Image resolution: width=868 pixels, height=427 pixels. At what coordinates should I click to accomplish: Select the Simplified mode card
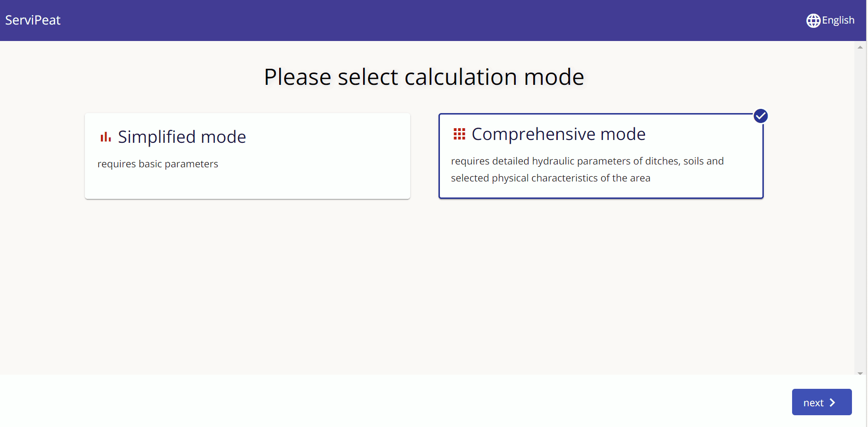248,156
